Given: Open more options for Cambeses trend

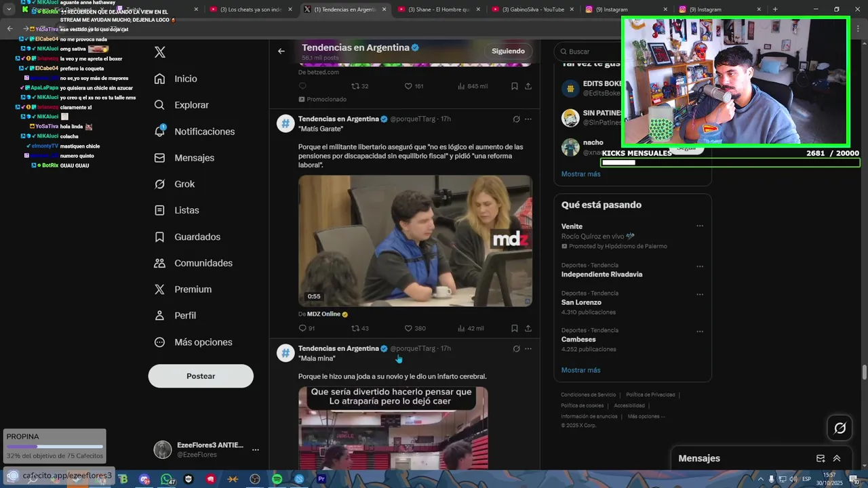Looking at the screenshot, I should (x=700, y=331).
